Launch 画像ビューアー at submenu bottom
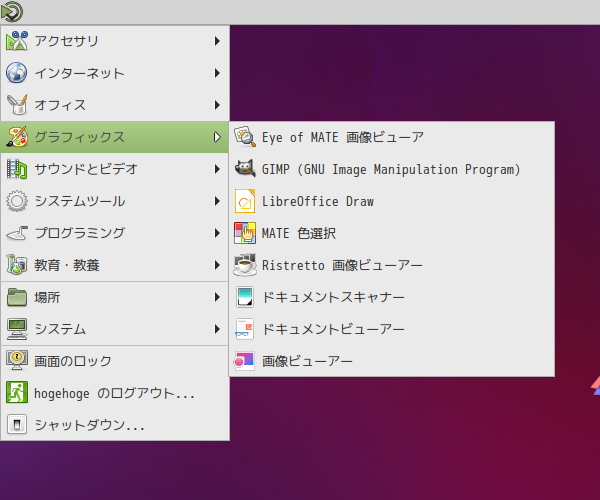This screenshot has height=500, width=600. pos(392,361)
